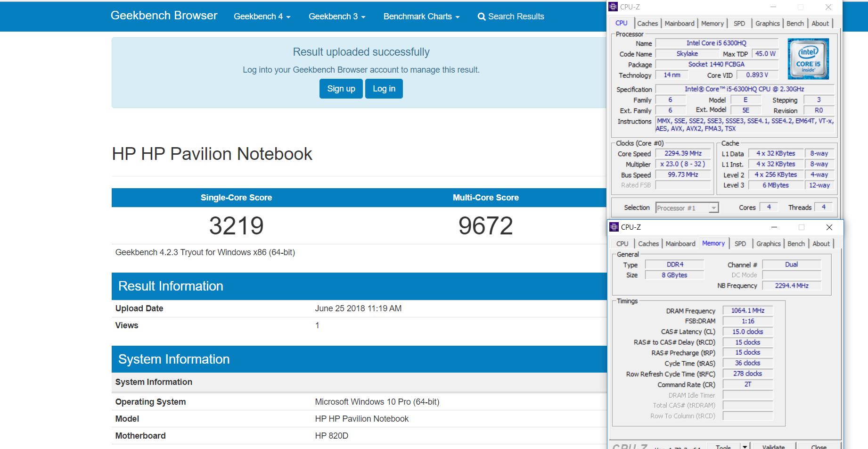Click the magnifier icon beside Search Results
This screenshot has height=449, width=868.
[x=481, y=17]
